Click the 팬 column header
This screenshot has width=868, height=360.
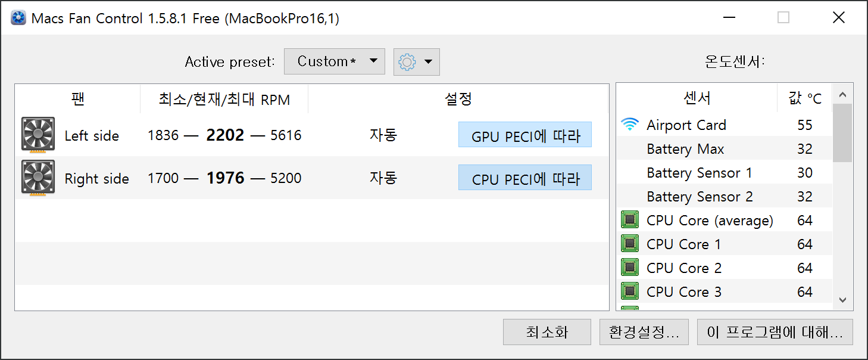tap(78, 99)
